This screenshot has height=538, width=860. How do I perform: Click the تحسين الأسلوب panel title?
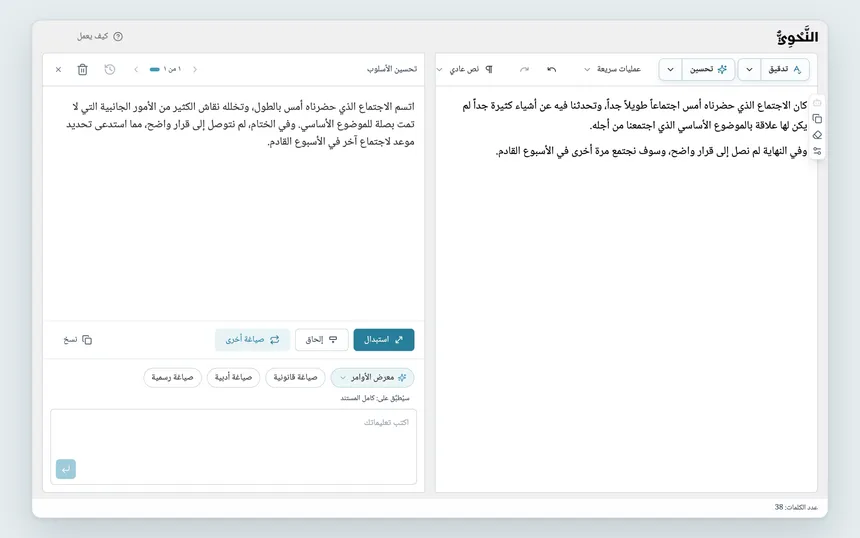(392, 69)
